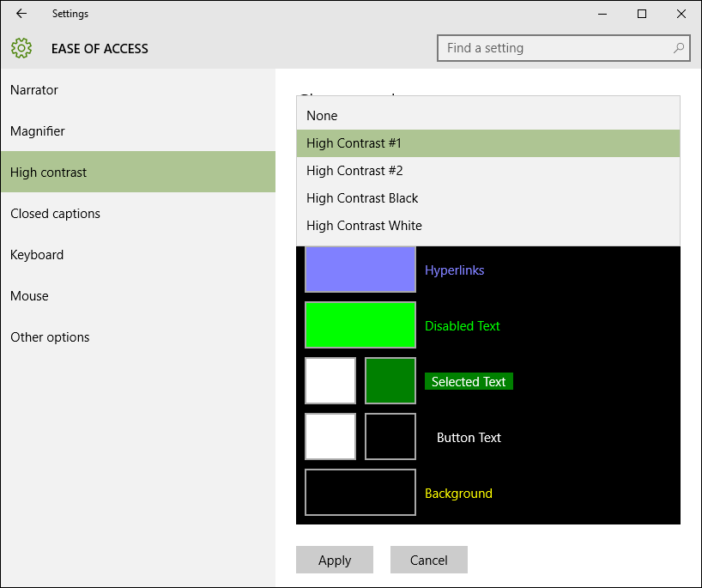Click the magnifying glass search icon
This screenshot has width=702, height=588.
(679, 48)
